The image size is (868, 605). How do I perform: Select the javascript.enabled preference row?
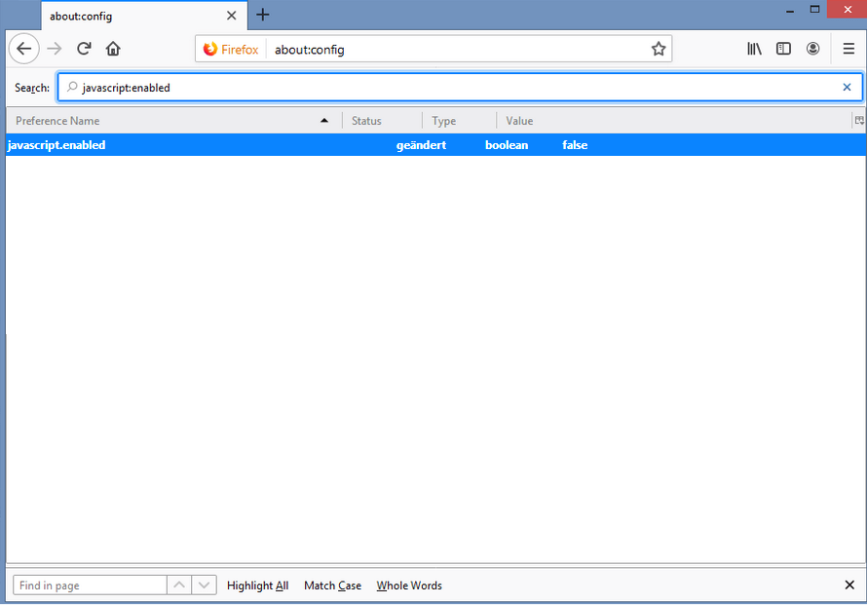click(x=292, y=144)
